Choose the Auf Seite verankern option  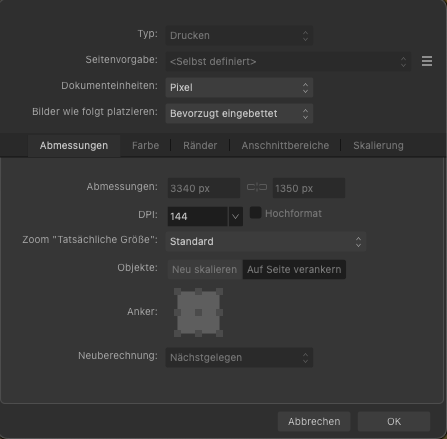(x=294, y=269)
